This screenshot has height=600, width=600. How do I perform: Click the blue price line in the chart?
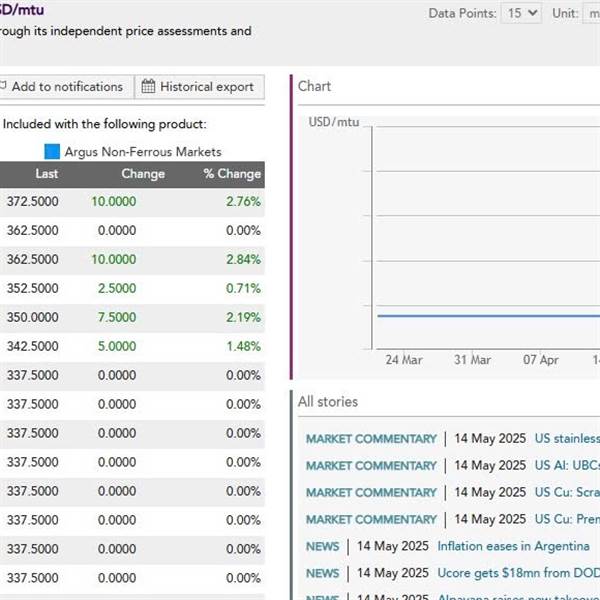click(x=489, y=316)
